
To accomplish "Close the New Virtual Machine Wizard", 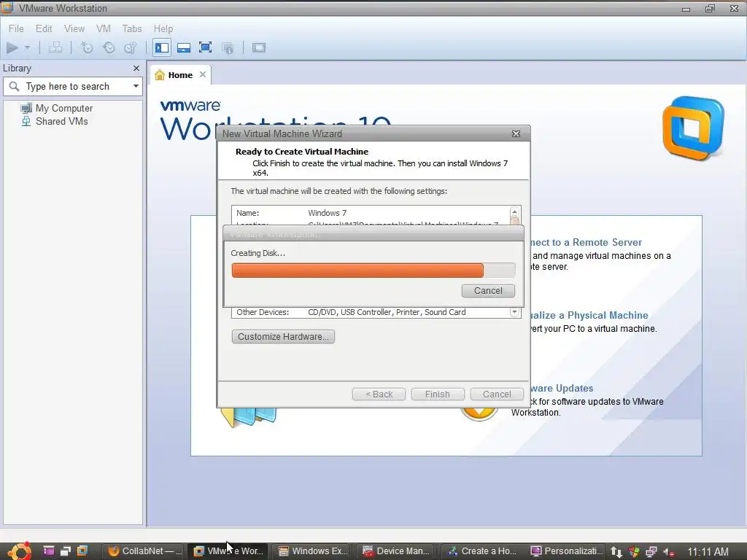I will pyautogui.click(x=516, y=134).
